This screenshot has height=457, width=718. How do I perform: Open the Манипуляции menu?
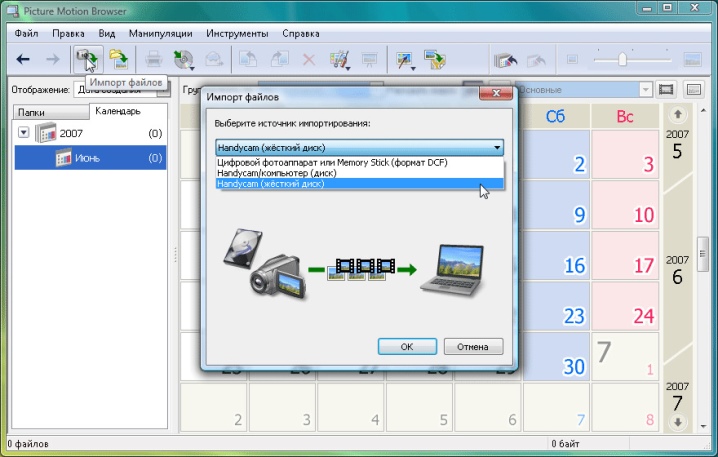160,33
